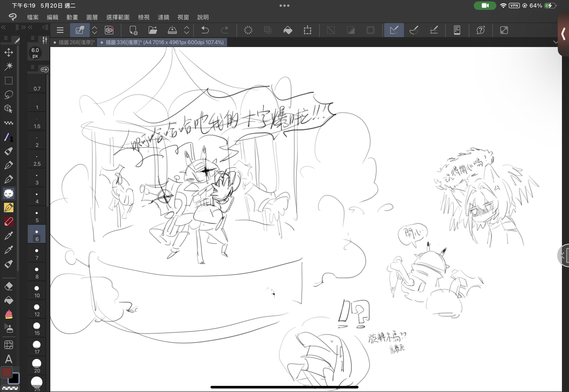The height and width of the screenshot is (392, 569).
Task: Select the pink swirl custom brush
Action: coord(9,314)
